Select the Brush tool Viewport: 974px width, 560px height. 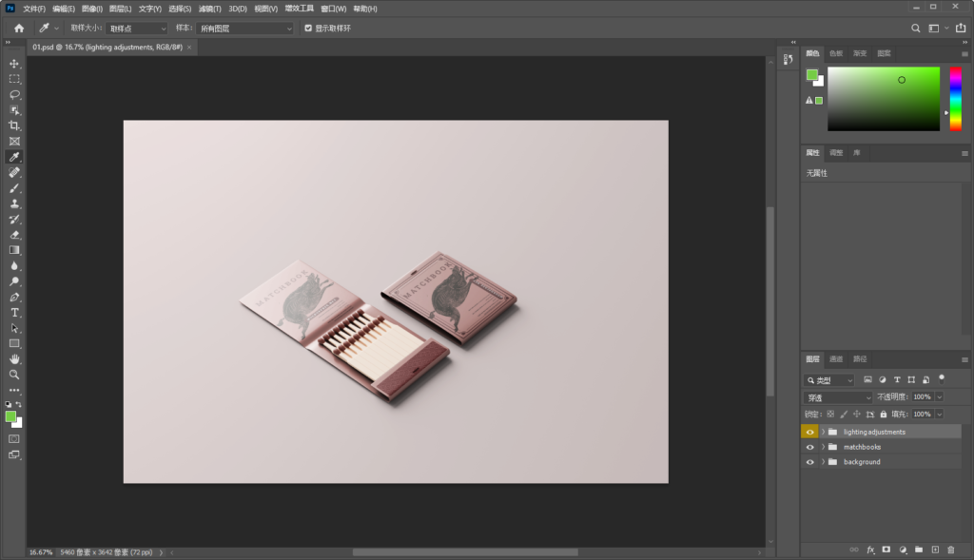(x=14, y=188)
